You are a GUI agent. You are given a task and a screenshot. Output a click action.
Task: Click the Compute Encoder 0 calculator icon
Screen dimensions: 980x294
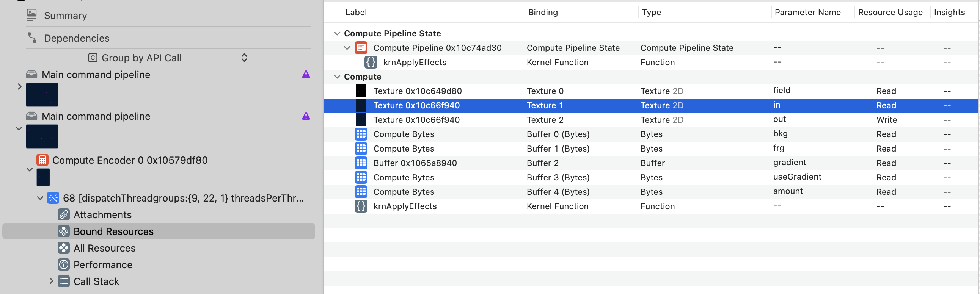click(x=42, y=160)
